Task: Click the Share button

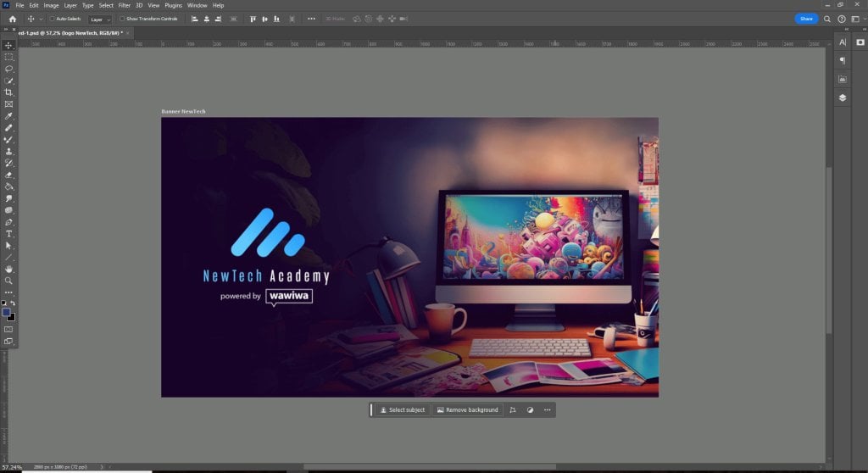Action: (806, 19)
